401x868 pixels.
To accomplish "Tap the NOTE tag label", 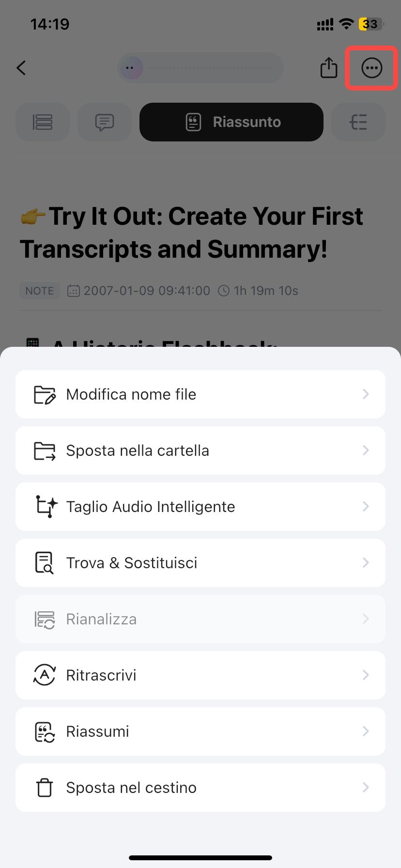I will tap(40, 291).
